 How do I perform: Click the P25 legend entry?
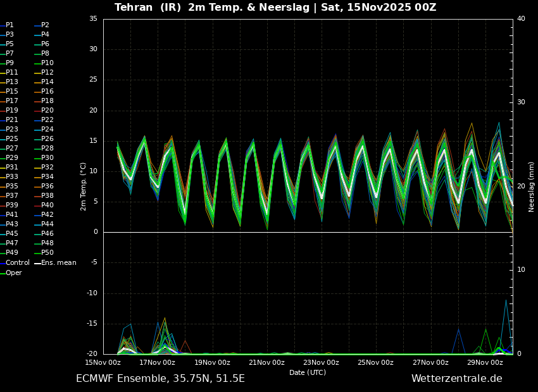[12, 139]
